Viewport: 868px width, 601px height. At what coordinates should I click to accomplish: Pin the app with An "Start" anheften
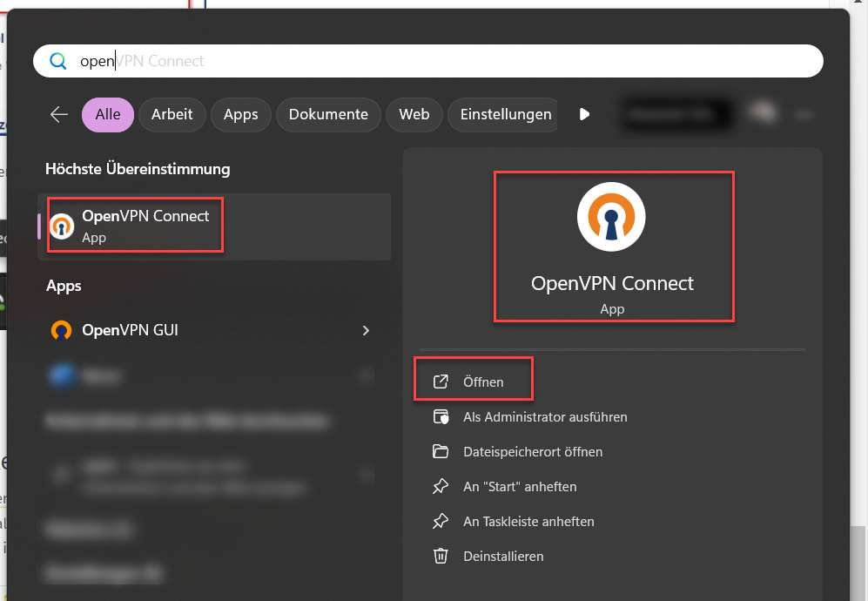point(504,486)
